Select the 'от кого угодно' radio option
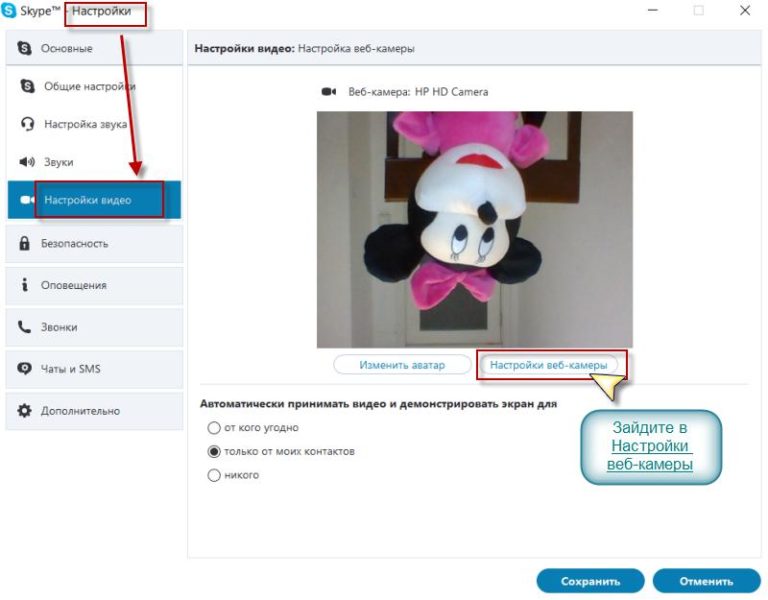The image size is (768, 600). coord(214,428)
